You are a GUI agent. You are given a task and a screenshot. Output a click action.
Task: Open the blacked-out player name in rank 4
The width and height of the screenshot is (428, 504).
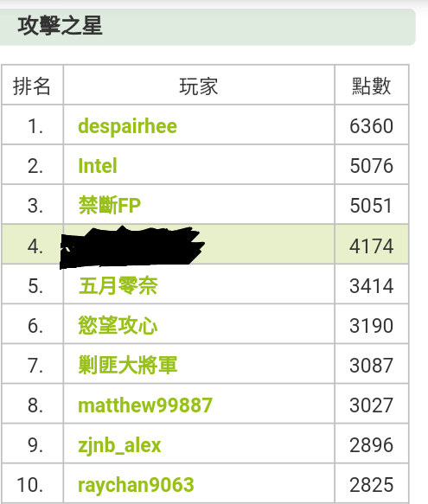point(132,247)
